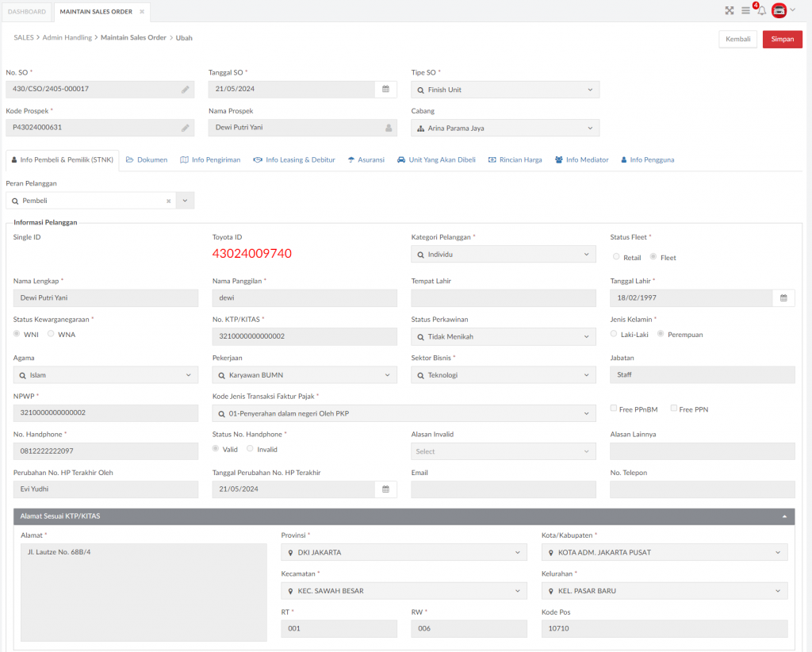The width and height of the screenshot is (812, 652).
Task: Switch to the Dashboard tab
Action: 27,11
